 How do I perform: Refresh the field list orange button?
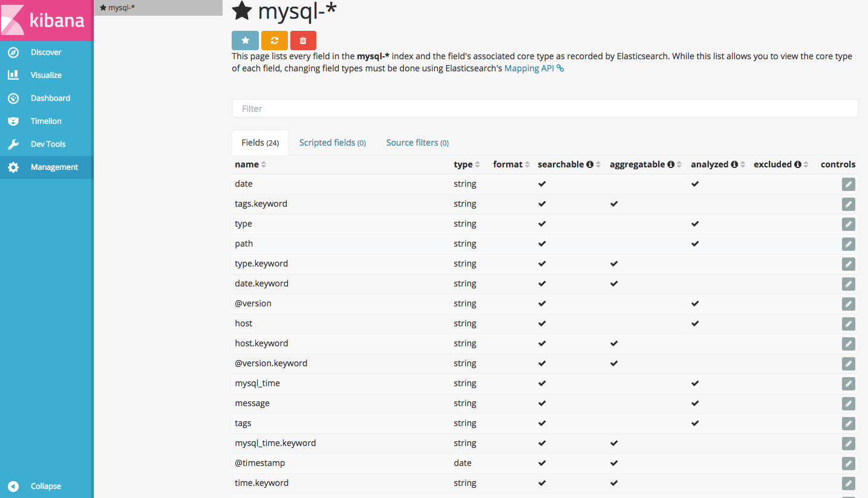[275, 40]
